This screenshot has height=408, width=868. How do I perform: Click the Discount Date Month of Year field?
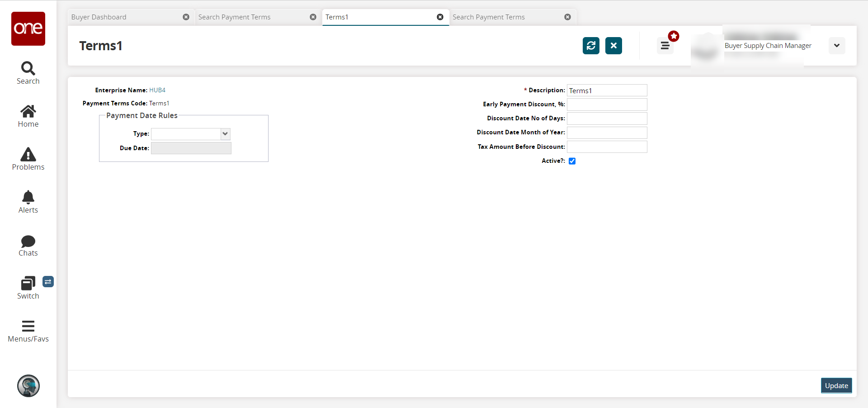click(607, 133)
